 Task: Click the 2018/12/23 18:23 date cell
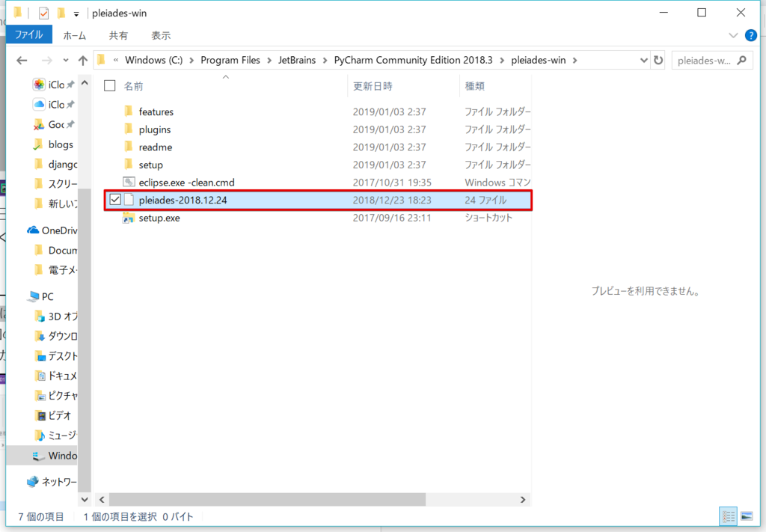(x=392, y=200)
